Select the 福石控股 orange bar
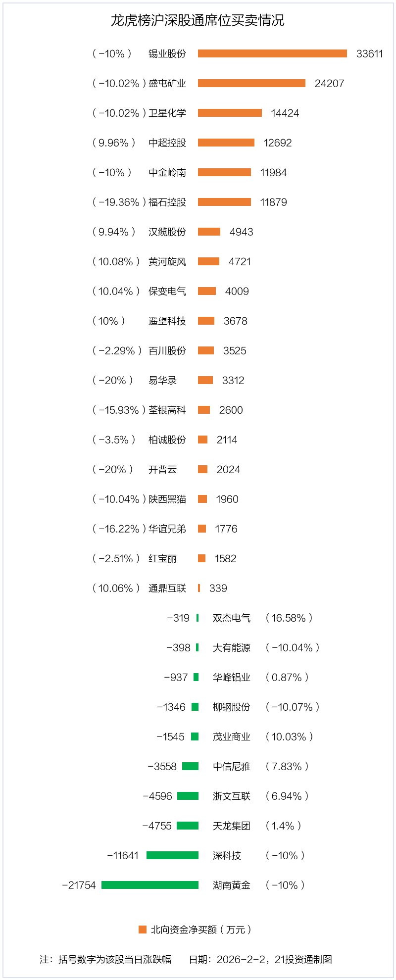Viewport: 396px width, 980px height. point(224,202)
